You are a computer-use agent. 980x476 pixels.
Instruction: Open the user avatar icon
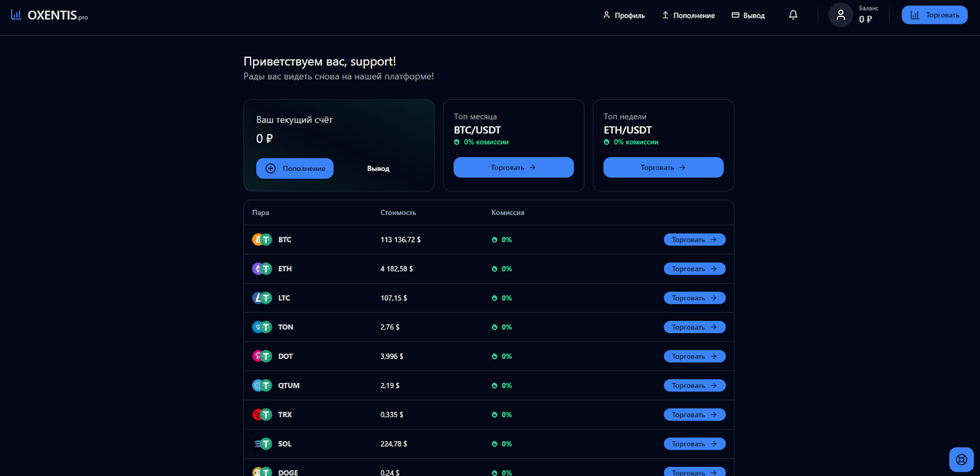[840, 15]
